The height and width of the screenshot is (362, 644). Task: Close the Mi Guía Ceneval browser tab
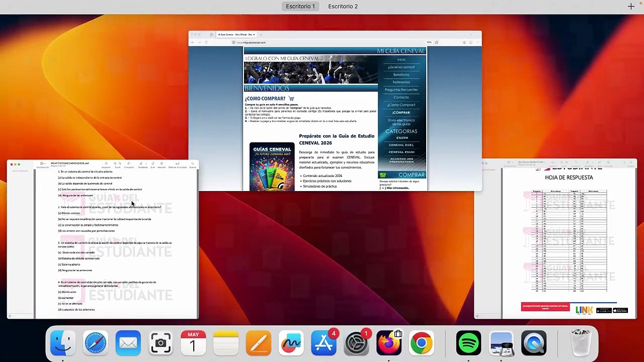point(254,35)
